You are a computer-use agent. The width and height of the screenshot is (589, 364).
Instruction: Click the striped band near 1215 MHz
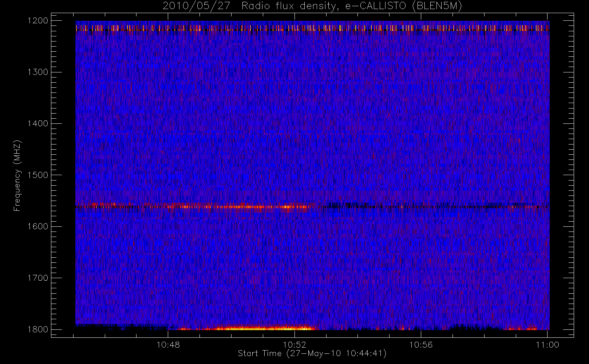312,28
